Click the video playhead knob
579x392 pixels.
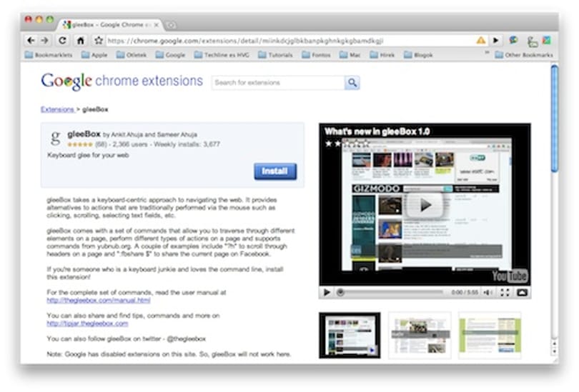click(x=340, y=293)
